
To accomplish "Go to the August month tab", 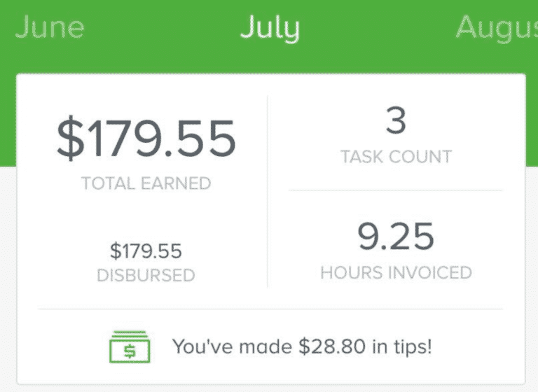I will [497, 29].
